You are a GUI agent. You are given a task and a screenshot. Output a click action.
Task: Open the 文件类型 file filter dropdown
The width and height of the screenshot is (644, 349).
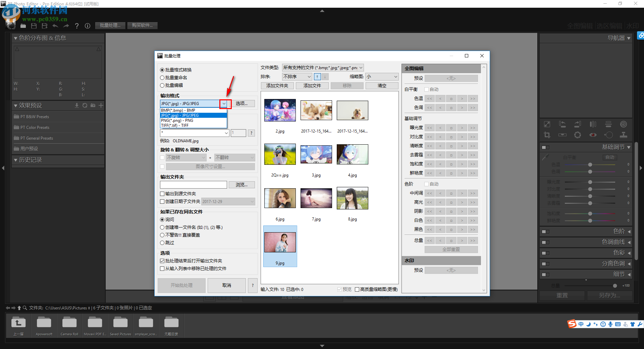(323, 67)
